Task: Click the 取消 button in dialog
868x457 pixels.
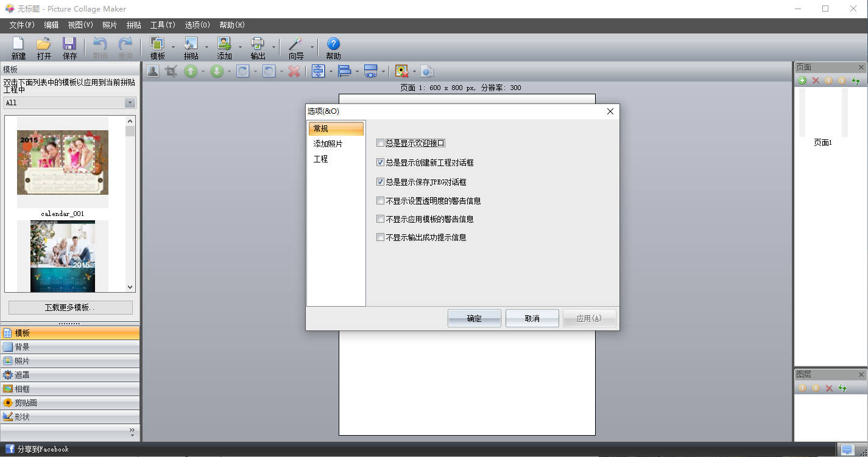Action: pos(532,318)
